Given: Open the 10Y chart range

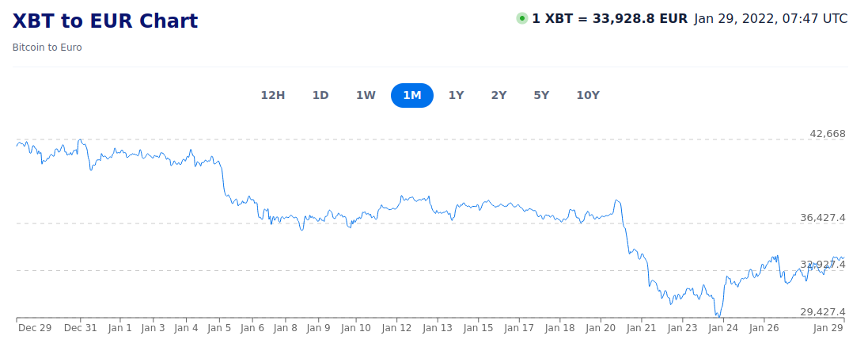Looking at the screenshot, I should 588,95.
